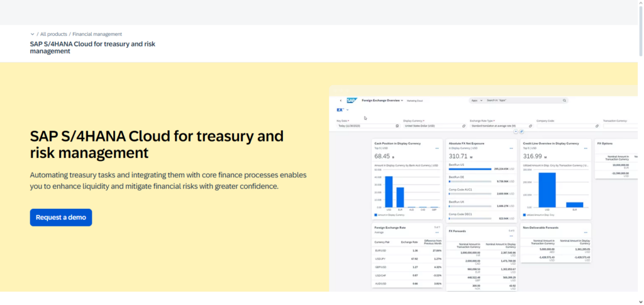
Task: Click the page scrollbar down arrow
Action: click(x=640, y=302)
